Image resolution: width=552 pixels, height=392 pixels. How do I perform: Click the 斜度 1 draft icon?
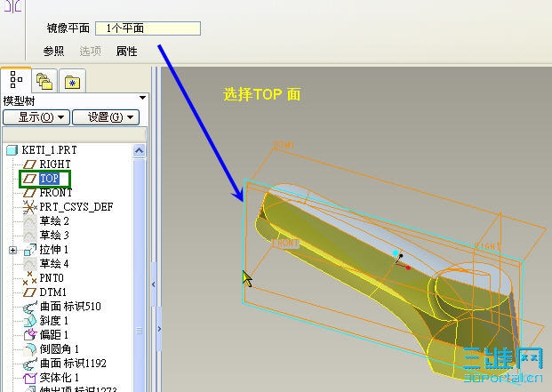coord(30,321)
